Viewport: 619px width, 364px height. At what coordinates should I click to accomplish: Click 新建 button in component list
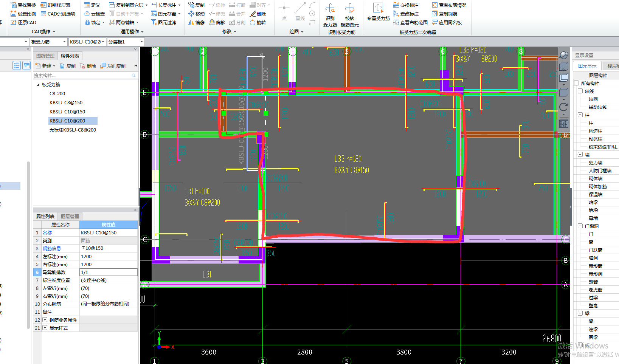[45, 66]
